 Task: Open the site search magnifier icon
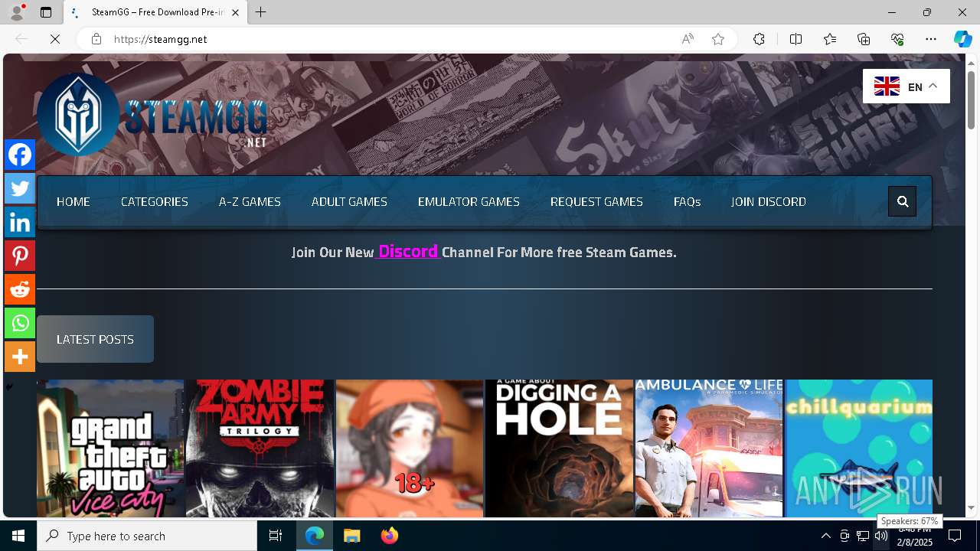coord(903,201)
